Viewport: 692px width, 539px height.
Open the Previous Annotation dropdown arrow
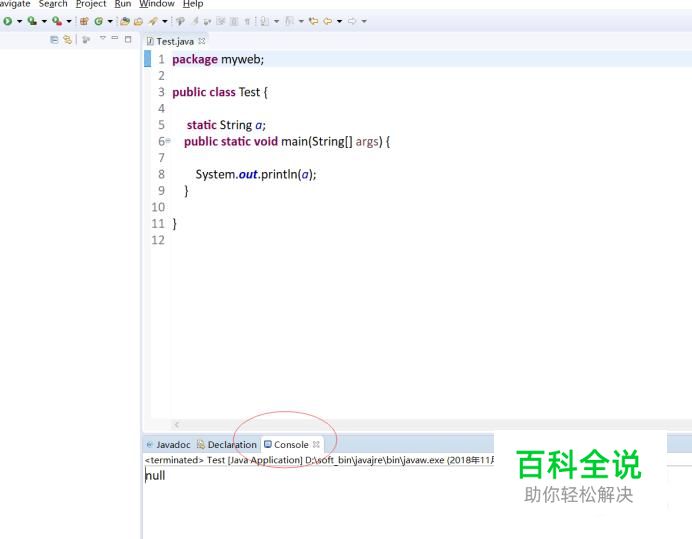click(301, 21)
